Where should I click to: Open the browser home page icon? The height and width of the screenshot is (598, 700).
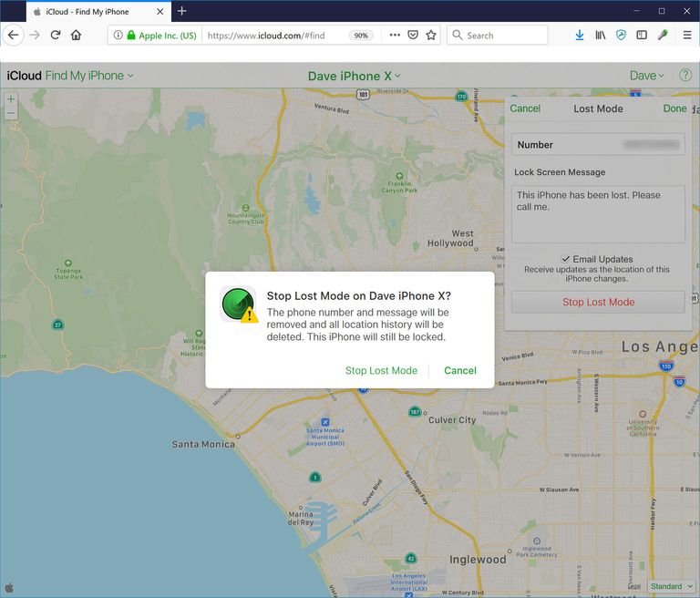pos(76,35)
